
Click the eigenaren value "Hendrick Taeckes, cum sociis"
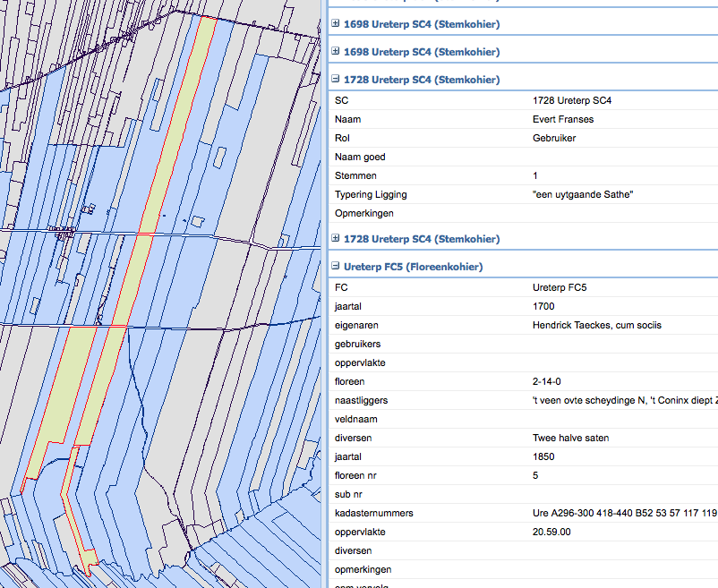pyautogui.click(x=596, y=326)
